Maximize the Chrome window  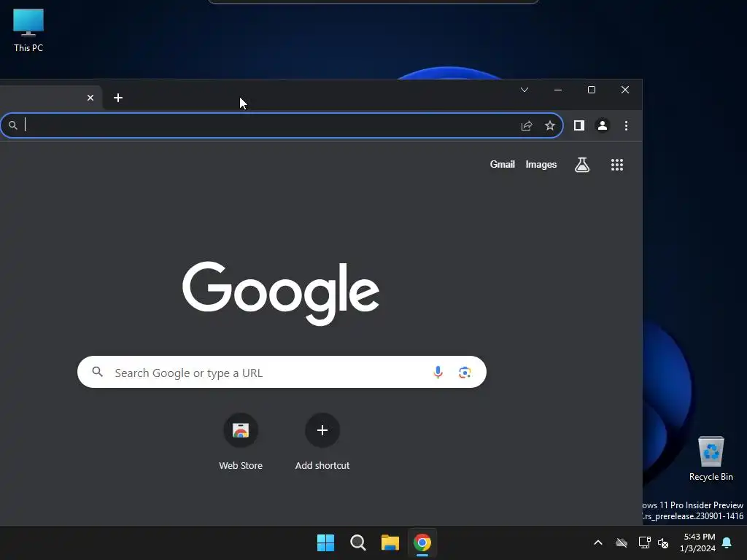coord(591,90)
